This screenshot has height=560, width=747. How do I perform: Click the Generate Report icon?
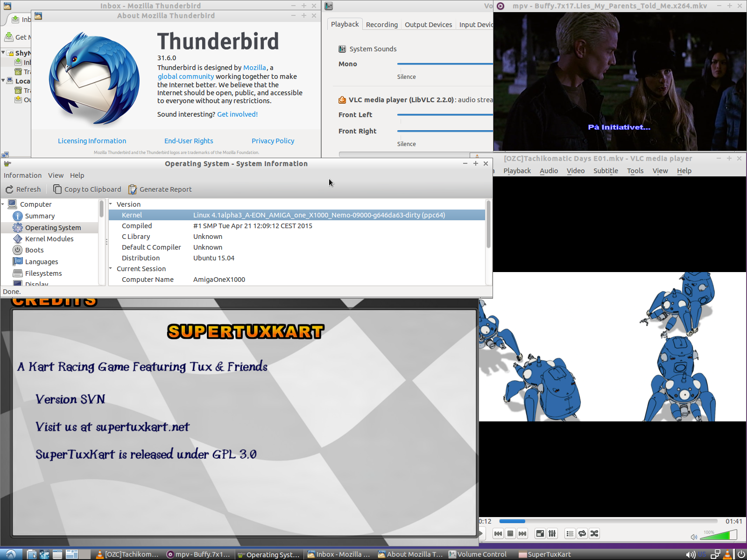(x=133, y=189)
